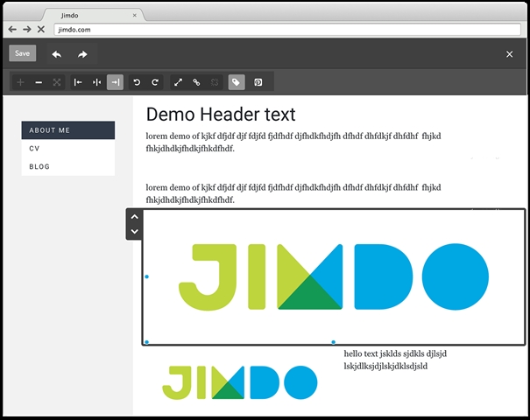
Task: Rotate the image clockwise
Action: 155,82
